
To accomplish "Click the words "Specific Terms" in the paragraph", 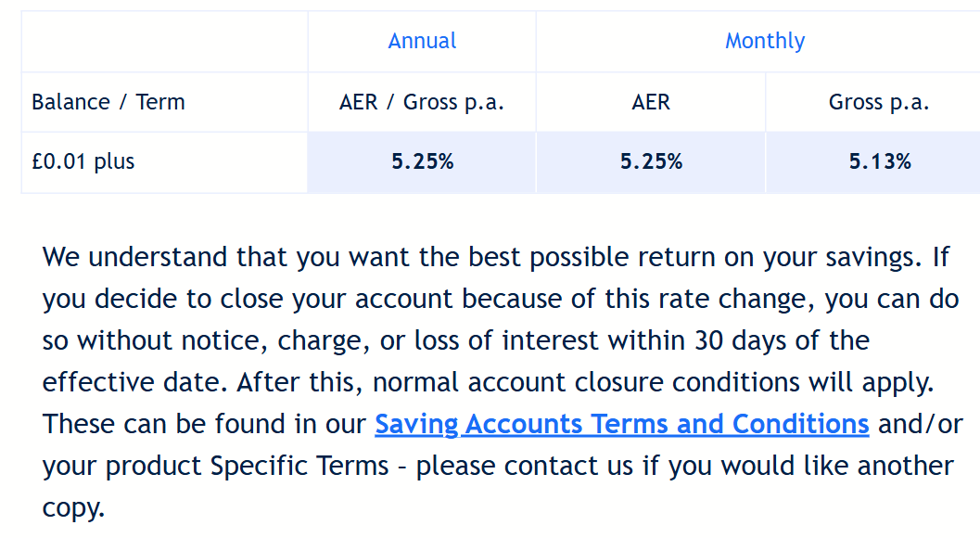I will click(x=299, y=466).
